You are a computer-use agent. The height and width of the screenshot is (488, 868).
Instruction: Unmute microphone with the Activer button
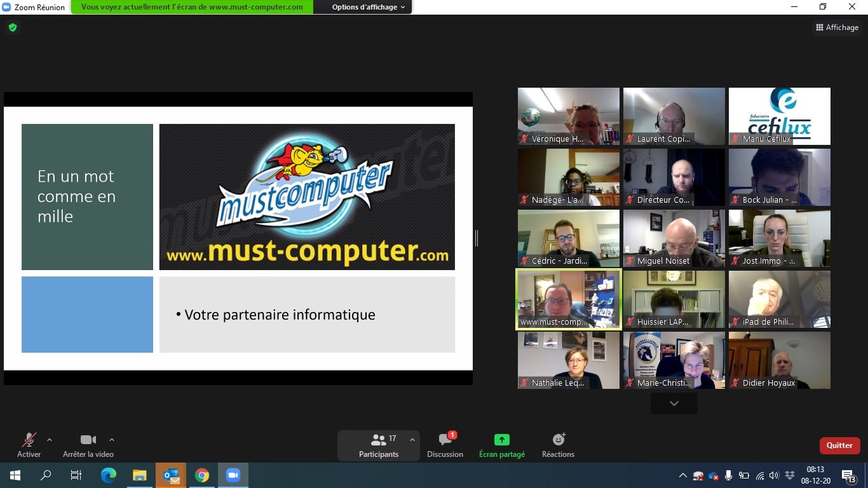29,445
